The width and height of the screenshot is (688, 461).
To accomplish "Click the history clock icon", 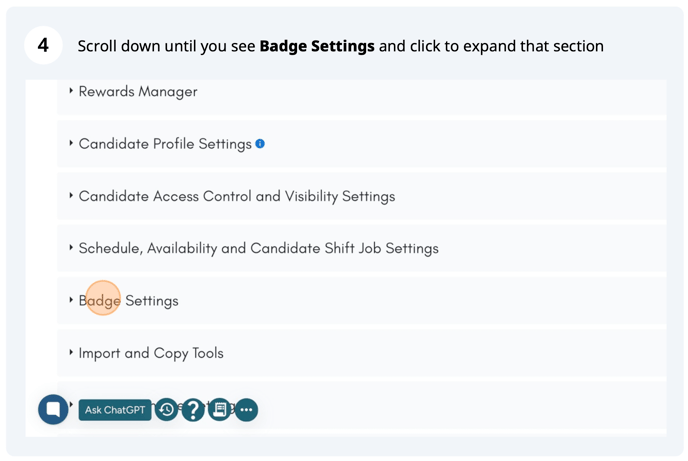I will pyautogui.click(x=167, y=409).
